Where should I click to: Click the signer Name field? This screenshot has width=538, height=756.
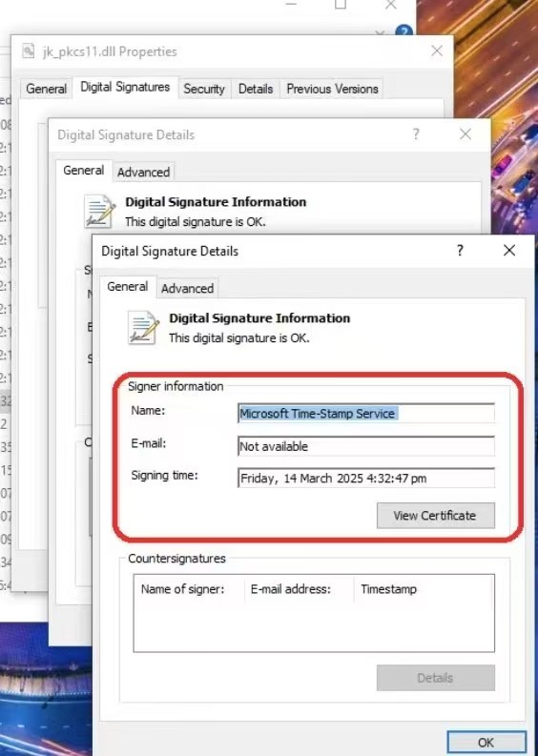click(x=366, y=413)
